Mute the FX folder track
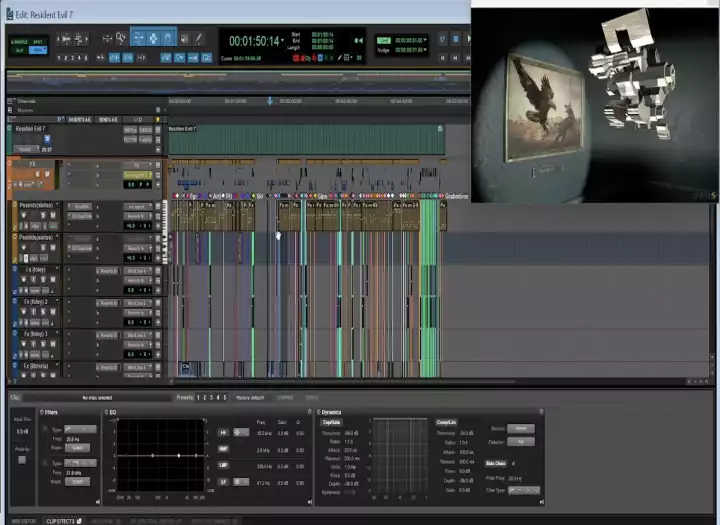Image resolution: width=720 pixels, height=525 pixels. point(47,174)
